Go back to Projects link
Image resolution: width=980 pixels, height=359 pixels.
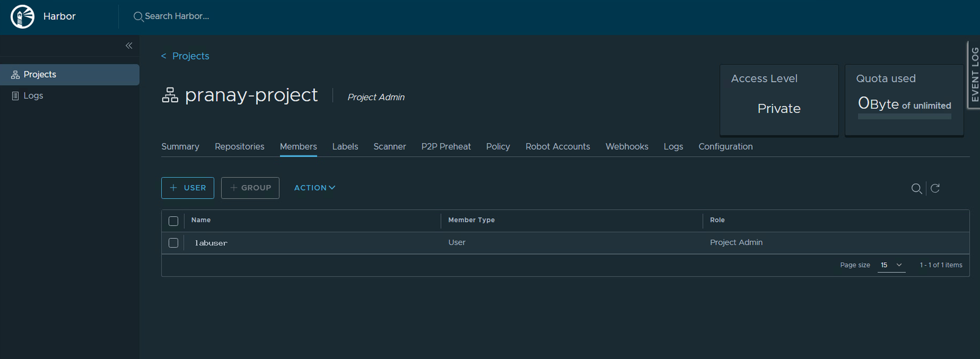coord(190,56)
